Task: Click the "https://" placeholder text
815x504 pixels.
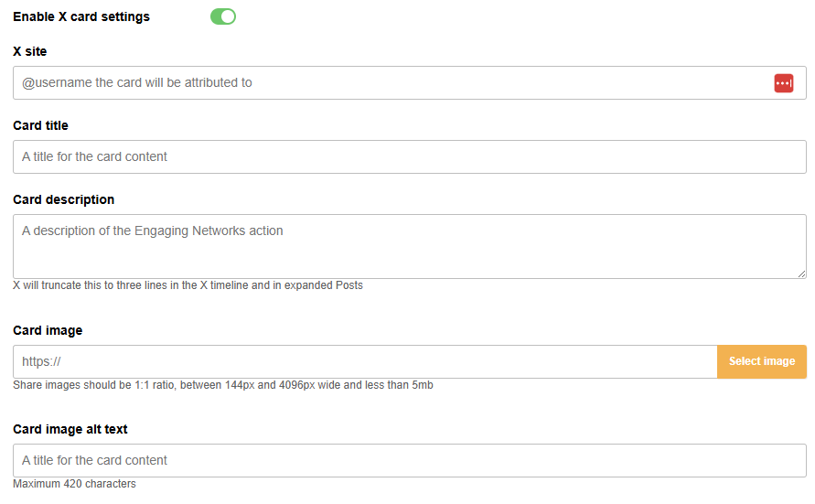Action: tap(41, 362)
